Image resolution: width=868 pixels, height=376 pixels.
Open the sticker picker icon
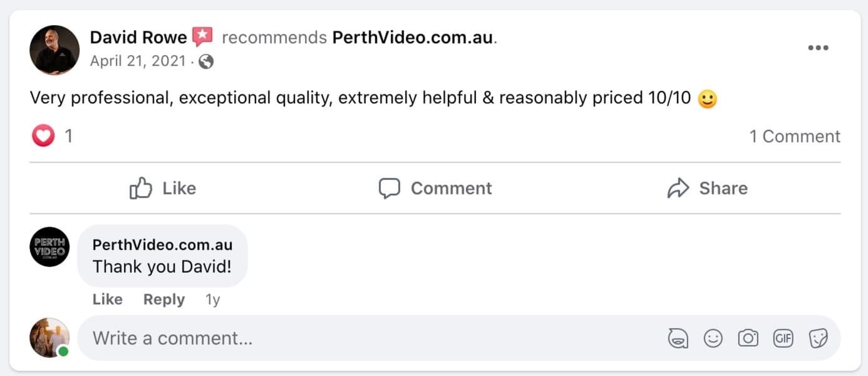[818, 338]
